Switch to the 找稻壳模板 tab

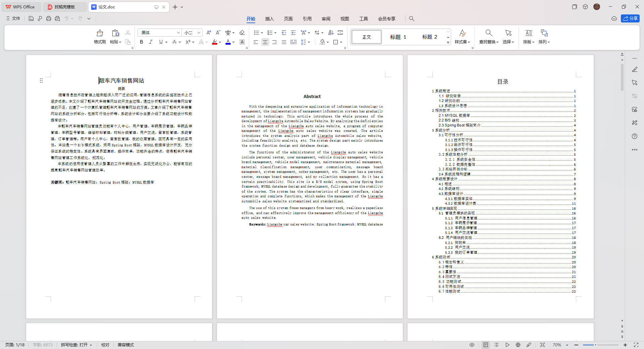point(64,7)
